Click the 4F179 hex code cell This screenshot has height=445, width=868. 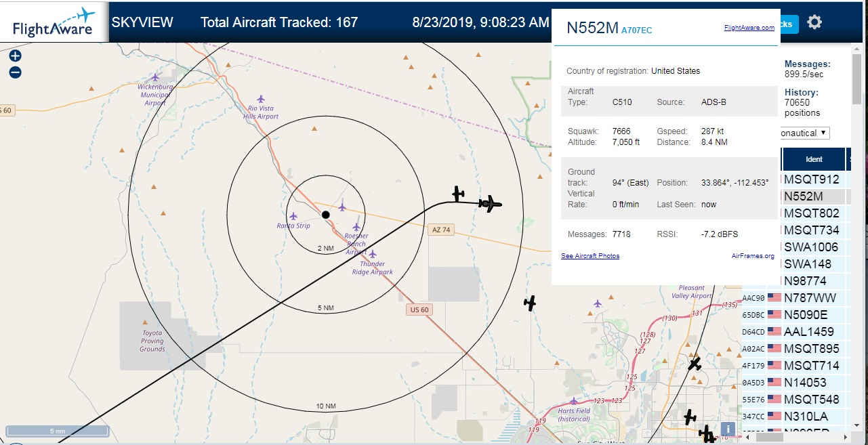[753, 366]
